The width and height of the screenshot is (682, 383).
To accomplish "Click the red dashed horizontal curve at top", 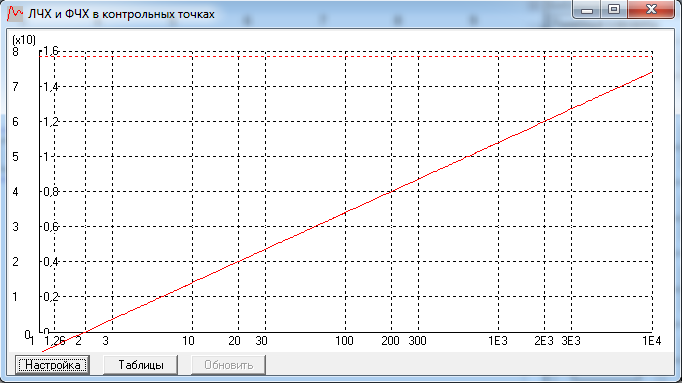I will [346, 57].
